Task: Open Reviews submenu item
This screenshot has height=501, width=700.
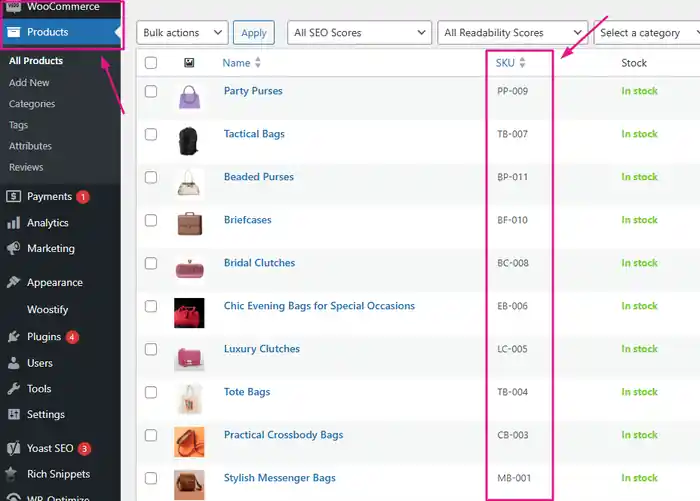Action: coord(26,167)
